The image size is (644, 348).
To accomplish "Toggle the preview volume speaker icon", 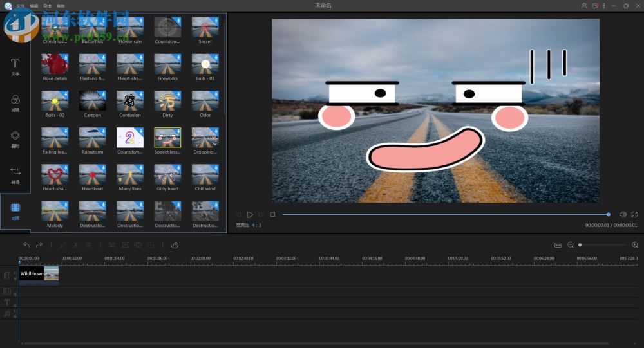I will (x=623, y=214).
